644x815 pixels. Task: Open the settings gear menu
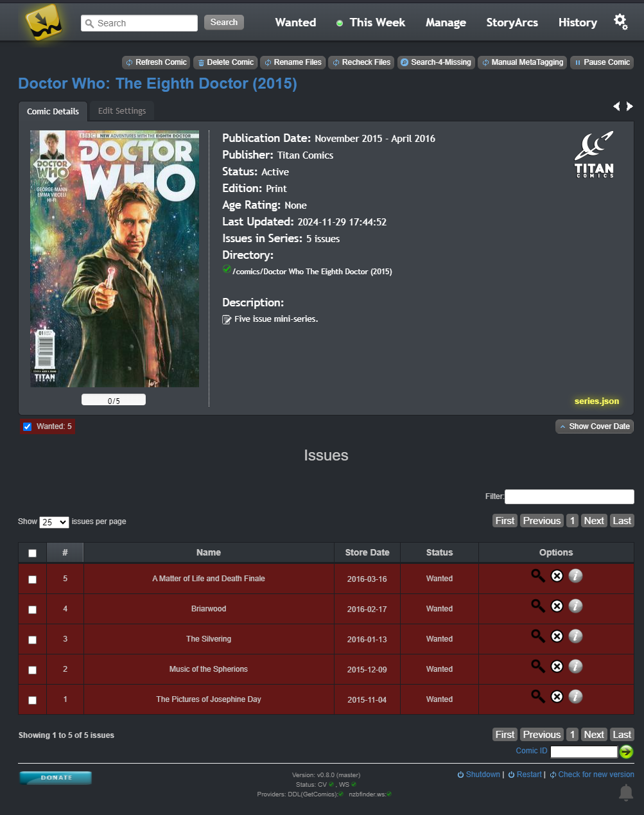point(620,22)
